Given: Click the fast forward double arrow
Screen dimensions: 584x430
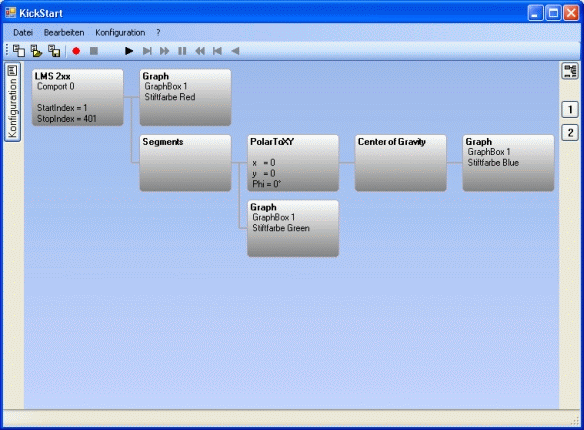Looking at the screenshot, I should tap(164, 51).
